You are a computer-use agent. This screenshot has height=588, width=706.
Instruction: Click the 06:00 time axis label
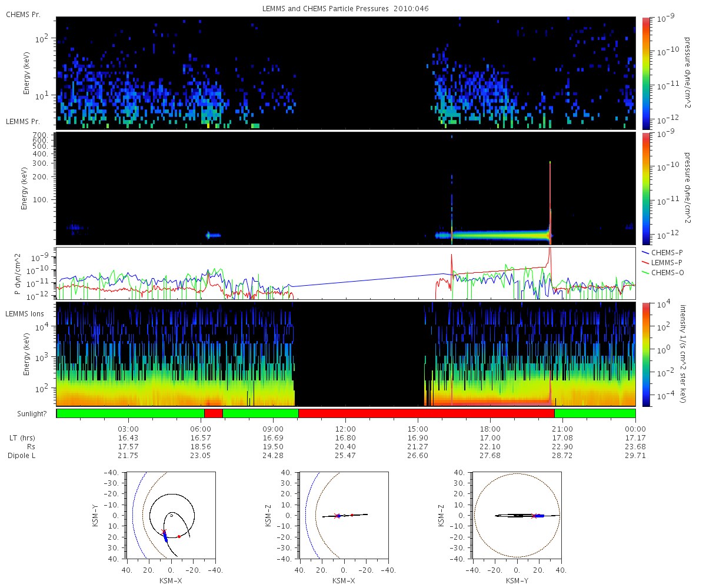(x=201, y=429)
